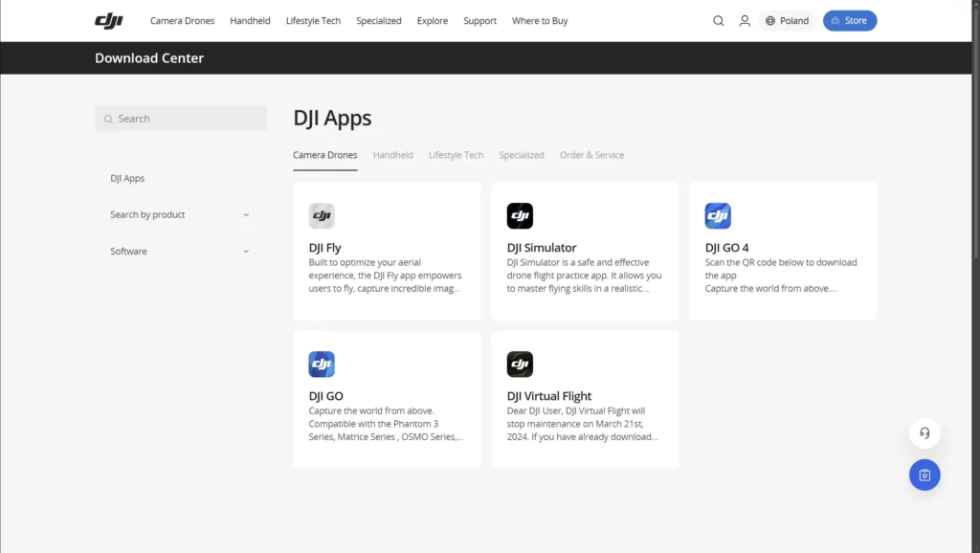
Task: Focus the sidebar Search input field
Action: coord(181,119)
